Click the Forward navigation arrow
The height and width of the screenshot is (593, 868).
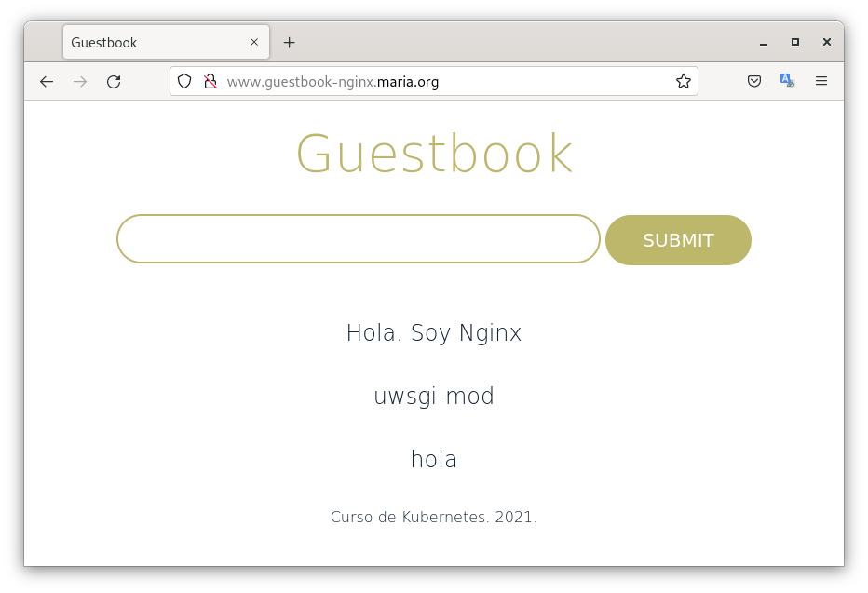80,82
